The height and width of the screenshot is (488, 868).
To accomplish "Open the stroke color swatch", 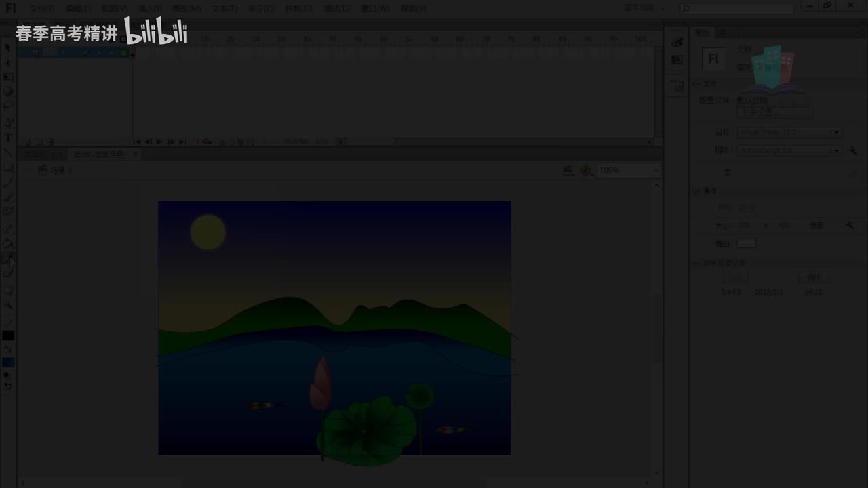I will pos(8,335).
